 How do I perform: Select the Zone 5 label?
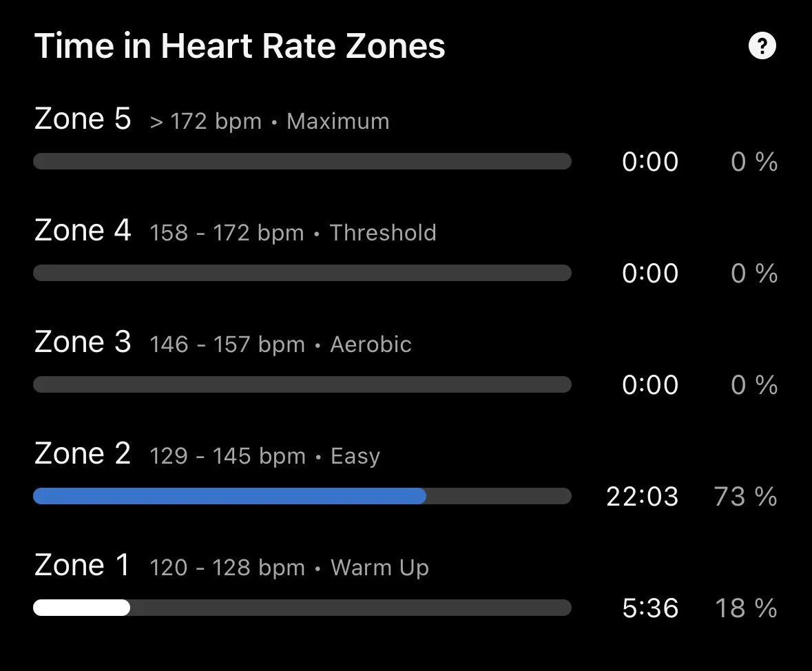click(x=83, y=118)
